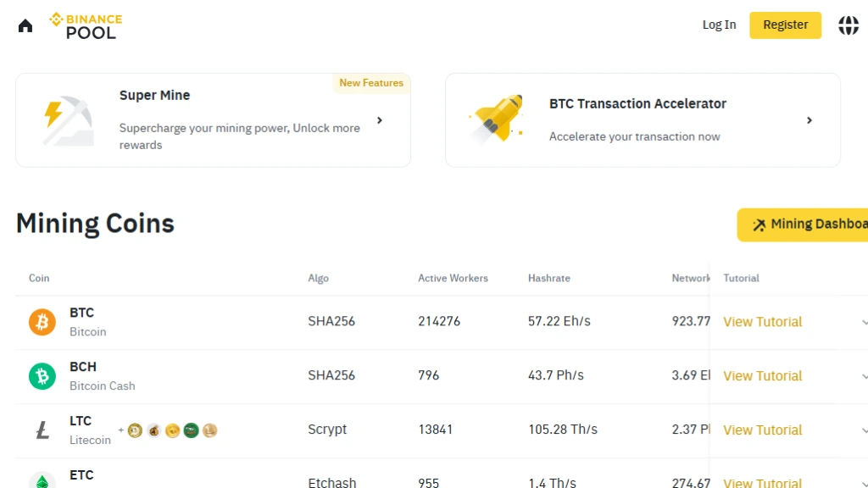Click the last merged-mining coin icon beside Litecoin

click(x=210, y=430)
